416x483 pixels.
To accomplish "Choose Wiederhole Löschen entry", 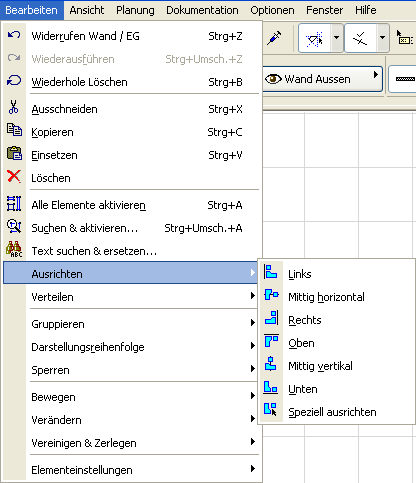I will (x=132, y=82).
